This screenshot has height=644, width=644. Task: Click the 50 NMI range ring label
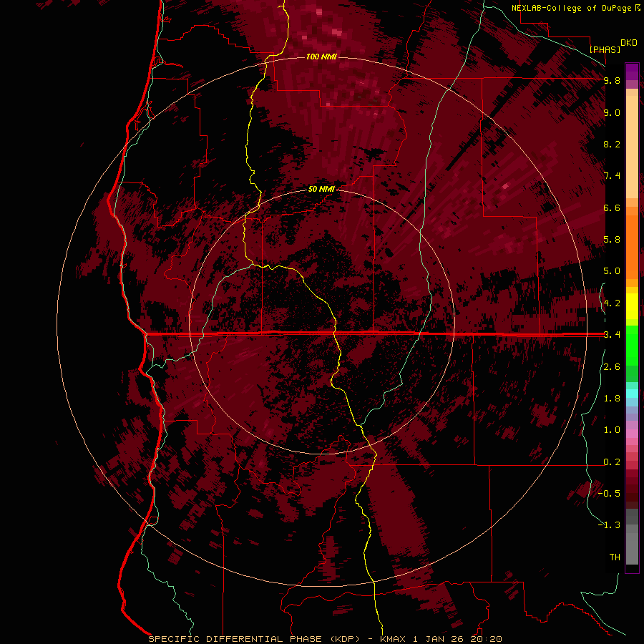pos(321,189)
